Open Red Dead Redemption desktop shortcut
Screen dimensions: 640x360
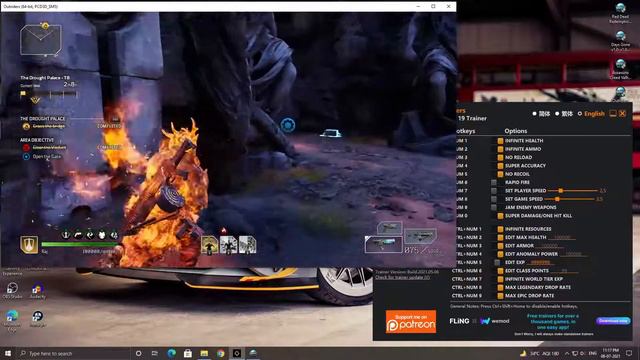[x=620, y=13]
